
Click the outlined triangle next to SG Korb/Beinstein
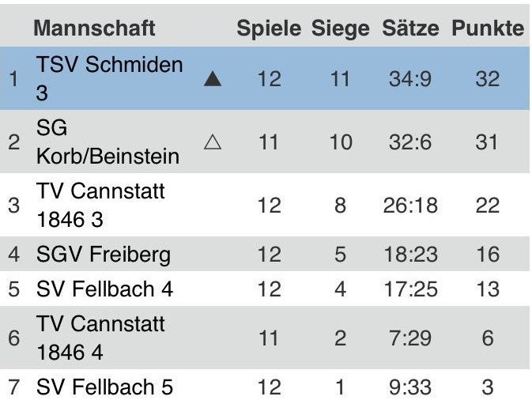pyautogui.click(x=212, y=142)
